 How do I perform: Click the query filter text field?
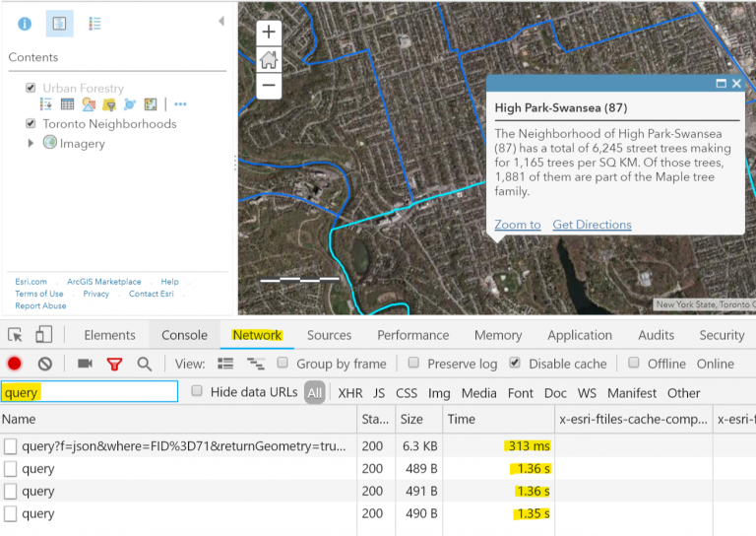tap(90, 392)
